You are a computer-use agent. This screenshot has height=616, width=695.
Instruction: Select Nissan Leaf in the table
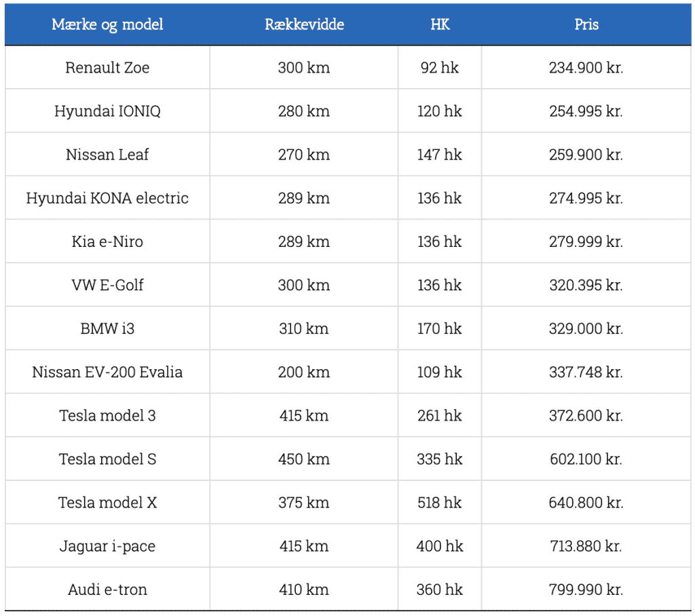click(107, 155)
